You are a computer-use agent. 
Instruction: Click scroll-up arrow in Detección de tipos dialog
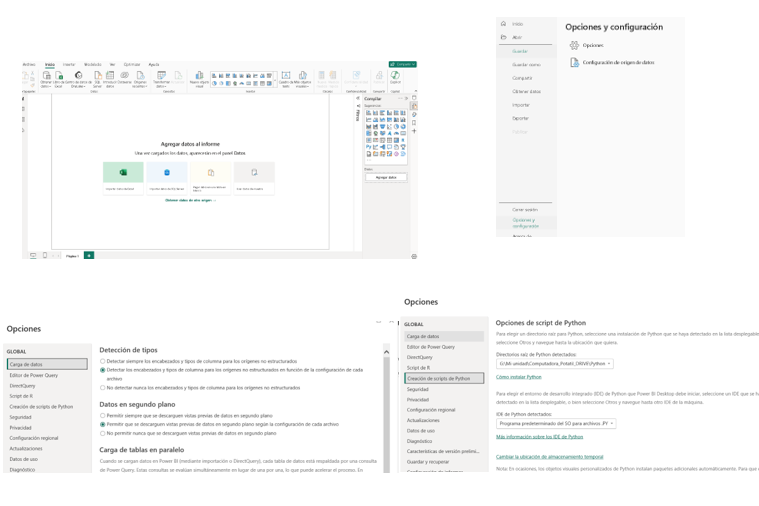pyautogui.click(x=386, y=352)
